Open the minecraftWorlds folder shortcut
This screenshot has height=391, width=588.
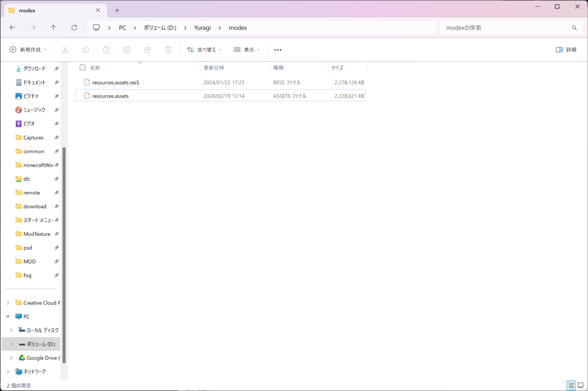point(34,165)
